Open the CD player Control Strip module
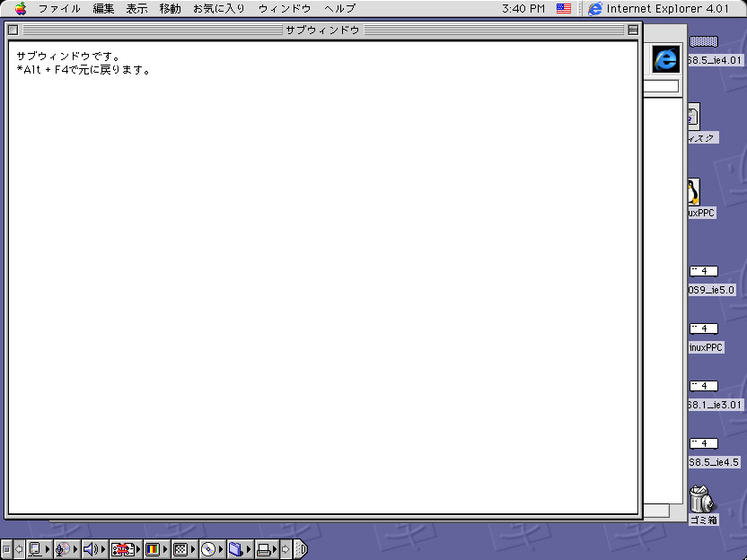The image size is (747, 560). [x=213, y=549]
